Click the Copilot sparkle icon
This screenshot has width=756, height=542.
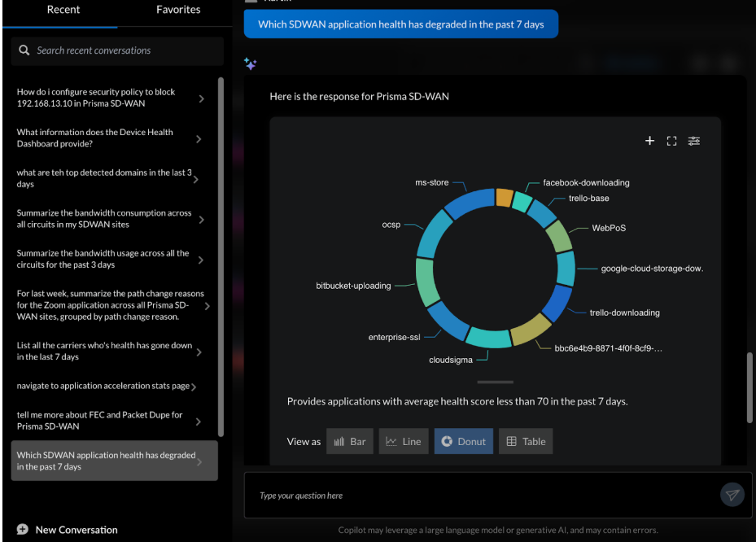pyautogui.click(x=251, y=64)
